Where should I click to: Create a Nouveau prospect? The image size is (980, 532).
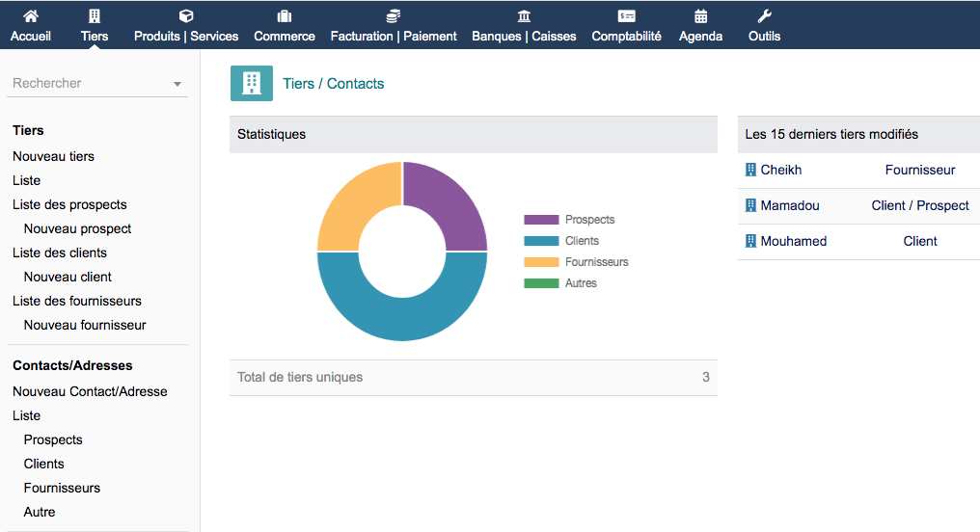(77, 228)
